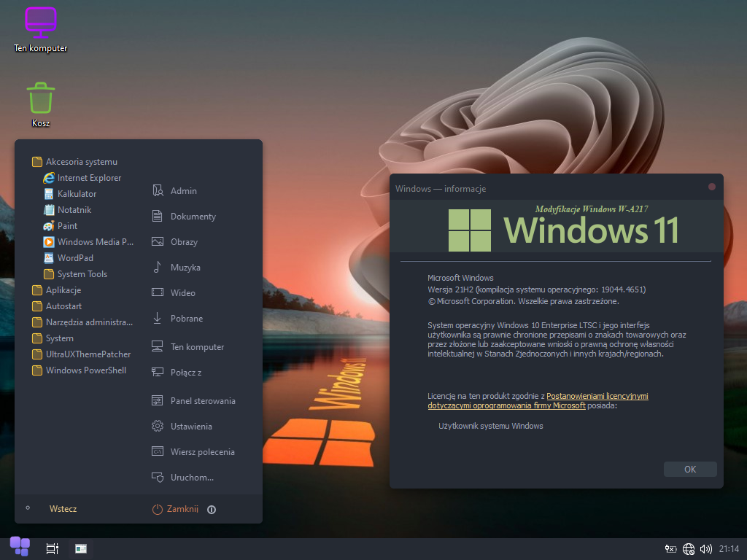The image size is (747, 560).
Task: Open WordPad from the start menu
Action: [x=75, y=258]
